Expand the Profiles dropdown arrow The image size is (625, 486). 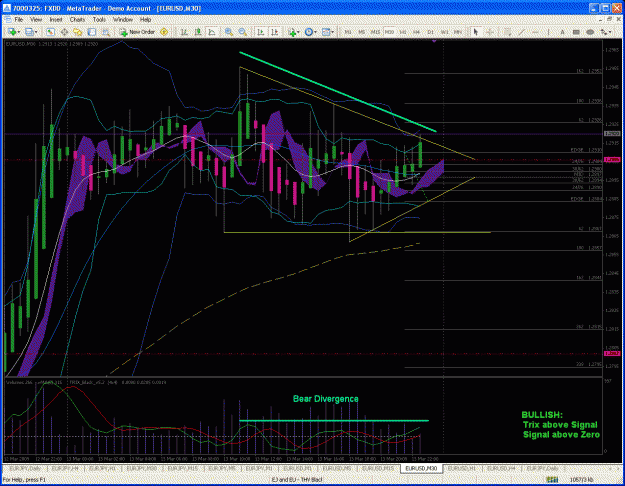[x=36, y=32]
